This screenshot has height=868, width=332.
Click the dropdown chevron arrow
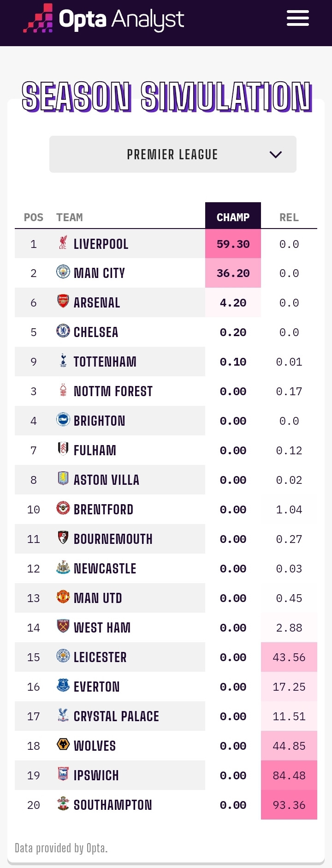pyautogui.click(x=276, y=155)
